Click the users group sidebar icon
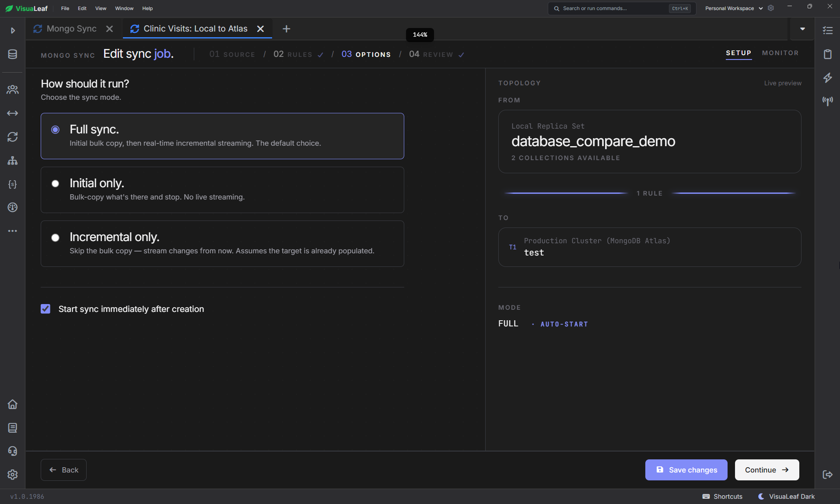 13,90
